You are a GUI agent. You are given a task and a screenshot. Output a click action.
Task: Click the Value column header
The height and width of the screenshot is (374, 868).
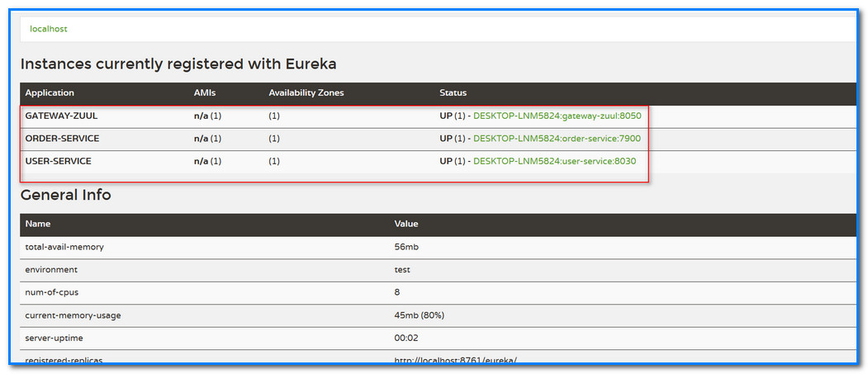(406, 224)
